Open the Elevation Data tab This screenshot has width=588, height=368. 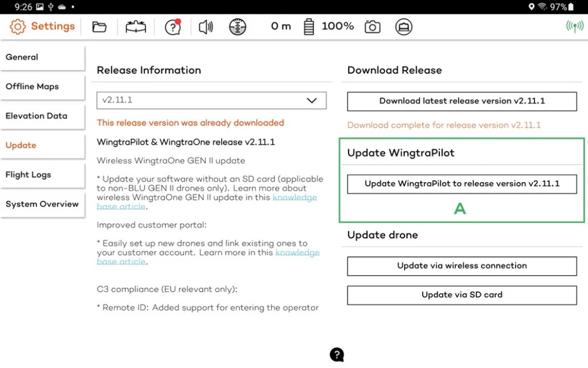(43, 116)
